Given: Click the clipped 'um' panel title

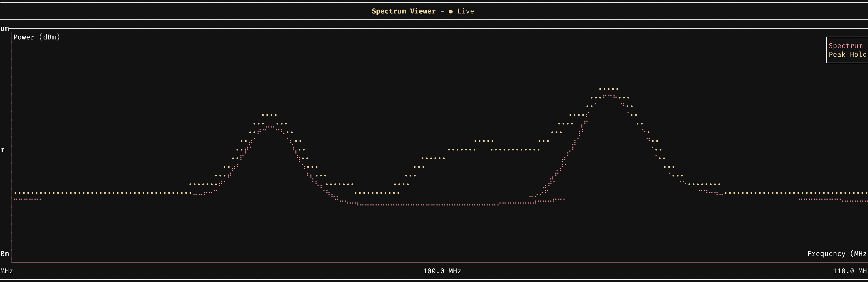Looking at the screenshot, I should coord(5,29).
